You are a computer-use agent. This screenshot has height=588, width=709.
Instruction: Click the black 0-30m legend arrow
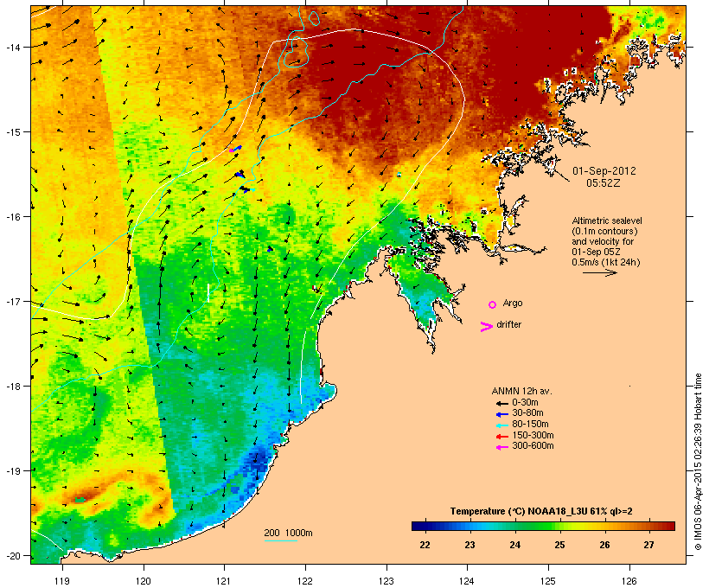click(501, 404)
